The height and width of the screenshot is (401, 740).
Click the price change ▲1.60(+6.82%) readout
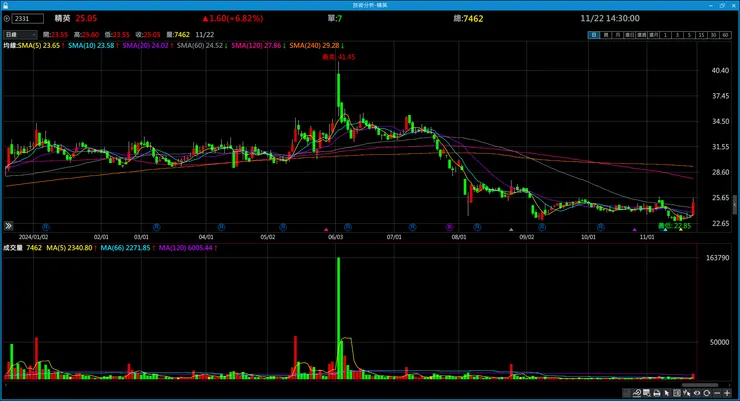233,19
